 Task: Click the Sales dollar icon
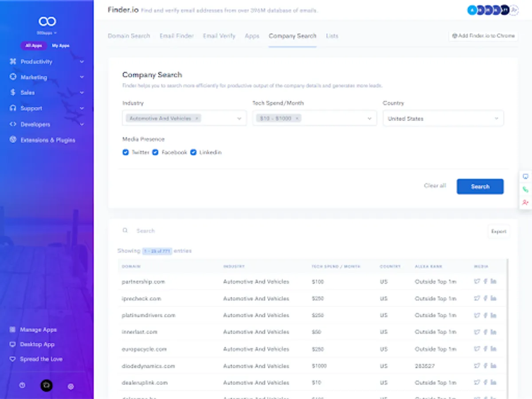[x=13, y=92]
